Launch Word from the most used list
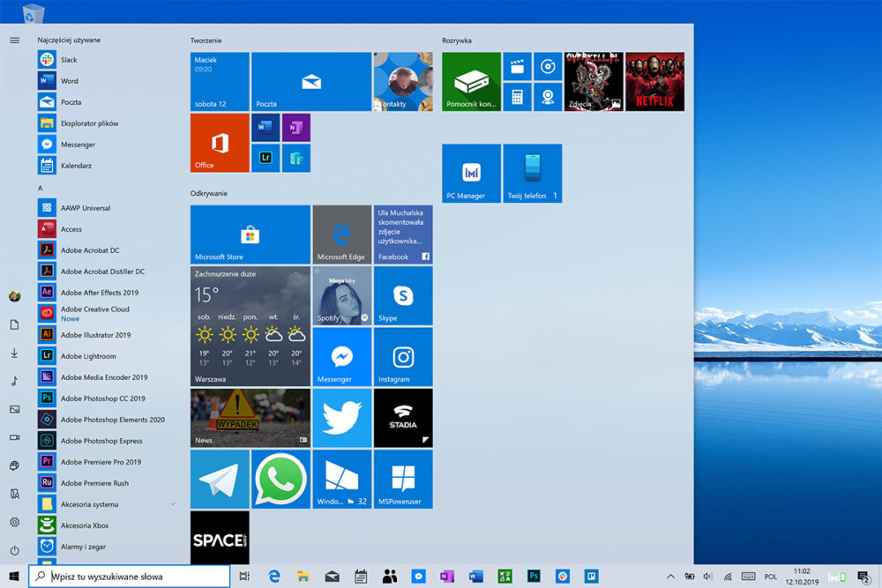The image size is (882, 588). pyautogui.click(x=107, y=81)
